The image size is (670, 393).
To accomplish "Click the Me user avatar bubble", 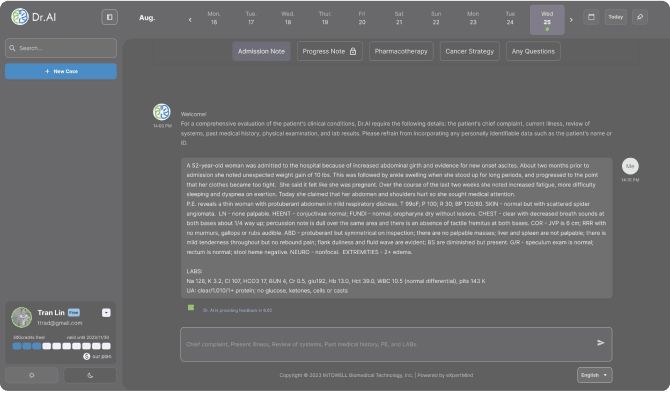I will tap(630, 166).
